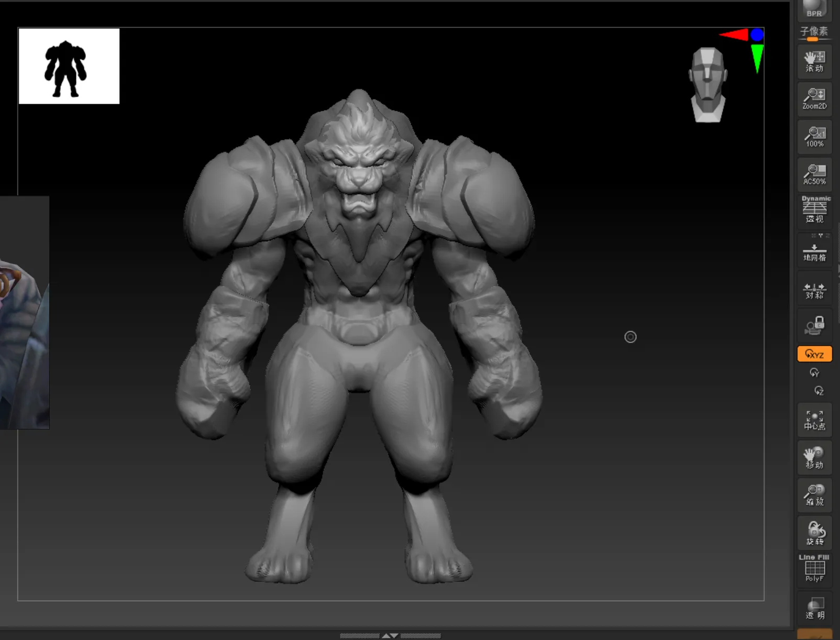
Task: Toggle Dynamic 透视 perspective view
Action: [814, 209]
